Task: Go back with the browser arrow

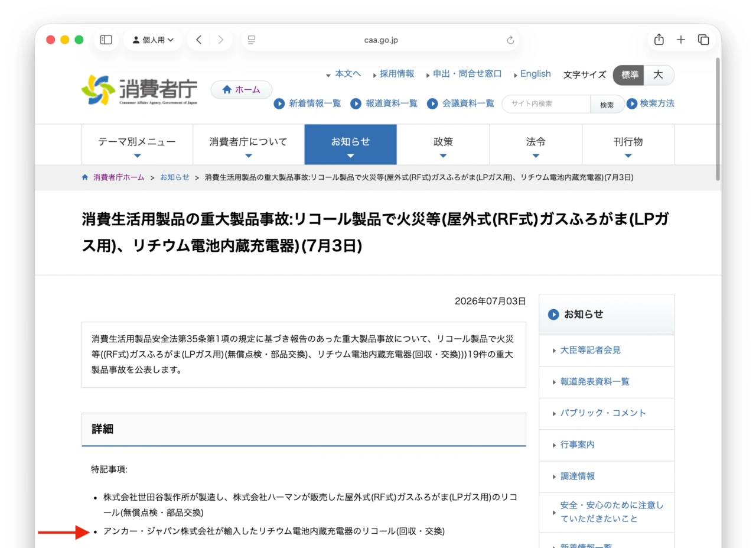Action: (x=198, y=40)
